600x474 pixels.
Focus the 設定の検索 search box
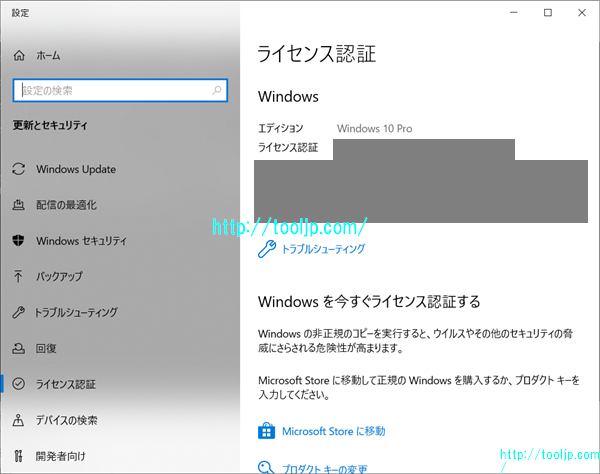coord(120,91)
